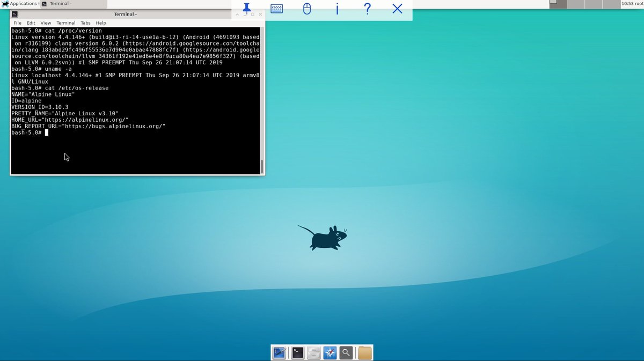Viewport: 644px width, 361px height.
Task: Minimize the Terminal window
Action: 246,14
